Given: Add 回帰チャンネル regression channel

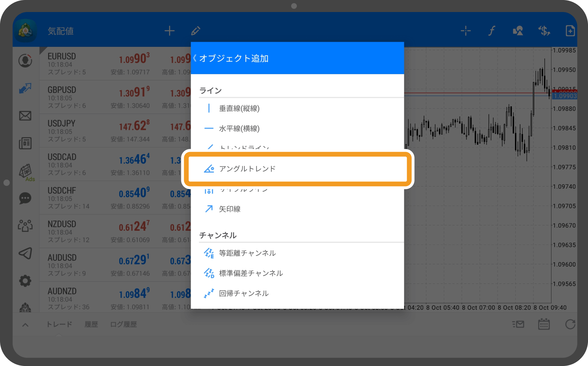Looking at the screenshot, I should click(297, 294).
